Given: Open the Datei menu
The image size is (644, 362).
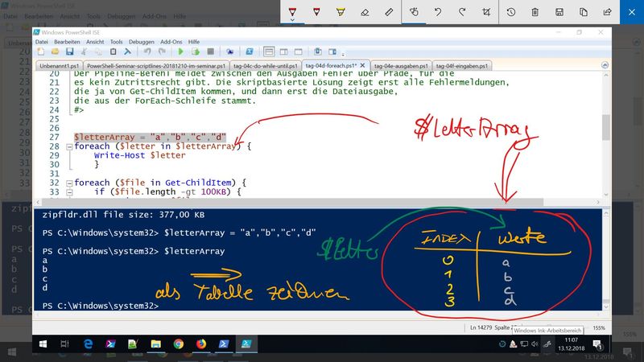Looking at the screenshot, I should click(x=42, y=42).
